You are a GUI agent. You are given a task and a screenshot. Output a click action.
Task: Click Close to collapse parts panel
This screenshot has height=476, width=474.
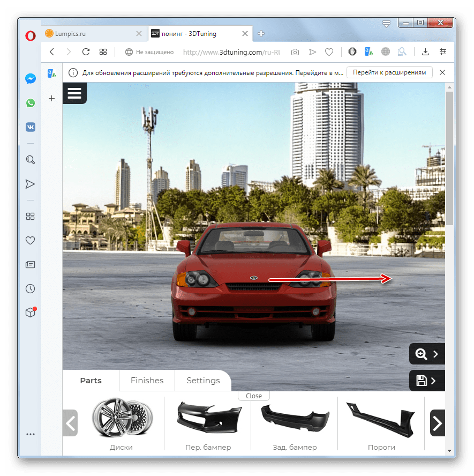click(254, 396)
